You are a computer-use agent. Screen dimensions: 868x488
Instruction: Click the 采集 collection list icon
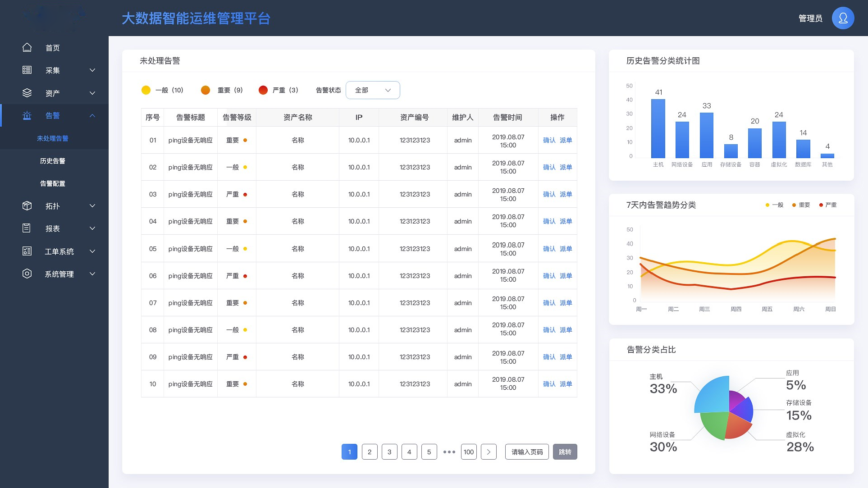click(27, 70)
